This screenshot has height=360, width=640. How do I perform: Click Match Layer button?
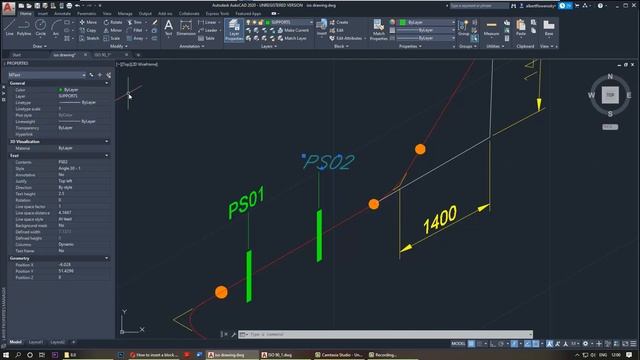coord(292,38)
